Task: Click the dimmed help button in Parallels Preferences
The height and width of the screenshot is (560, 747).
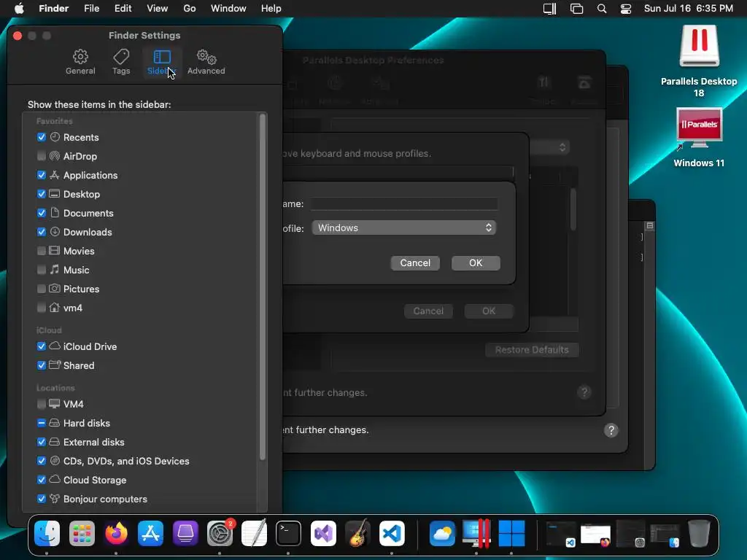Action: (584, 392)
